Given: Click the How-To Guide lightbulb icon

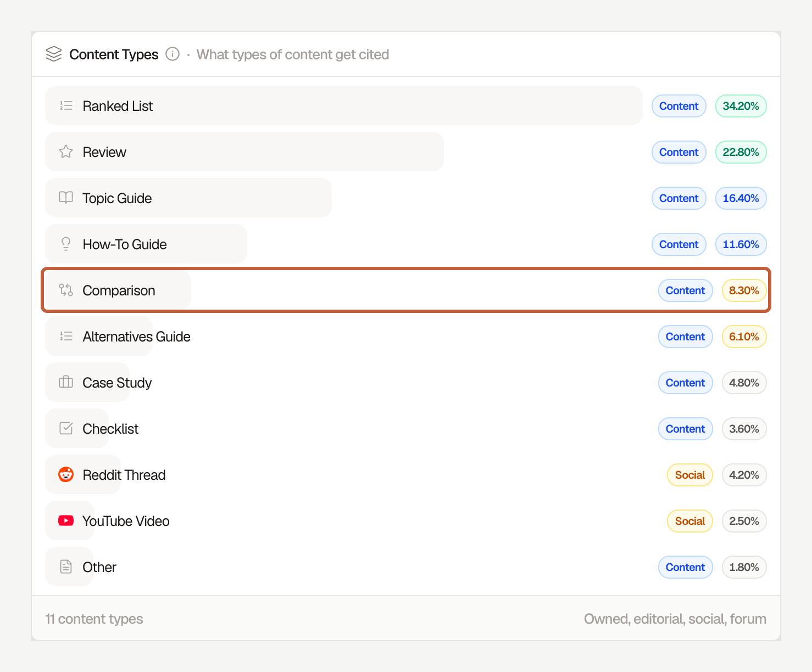Looking at the screenshot, I should pyautogui.click(x=66, y=244).
